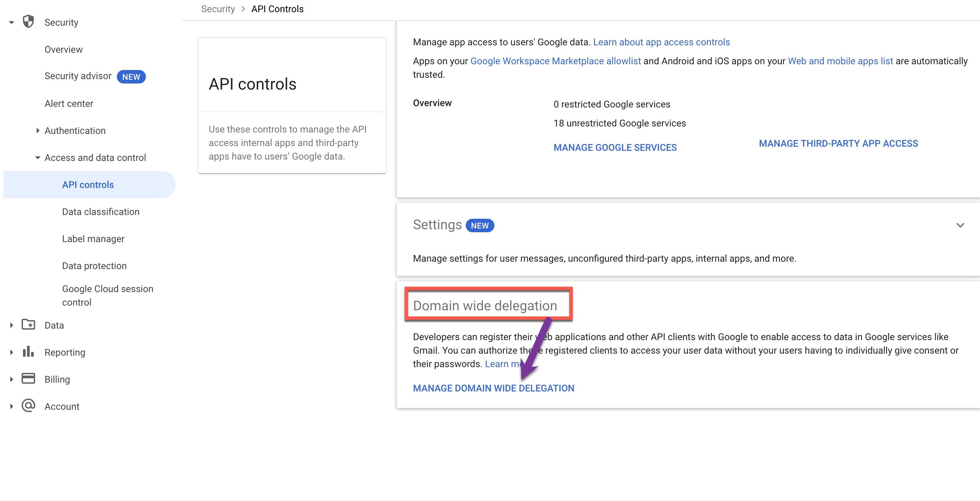980x501 pixels.
Task: Open Data classification in sidebar
Action: [101, 212]
